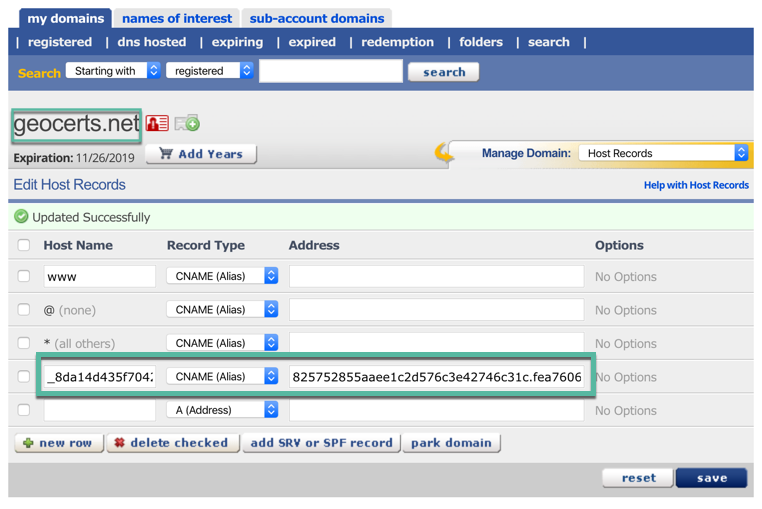Save the host record changes

711,478
